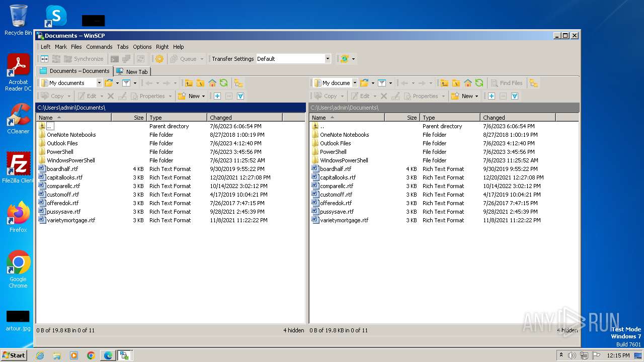Screen dimensions: 644x362
Task: Open Internet Explorer from the taskbar
Action: [x=40, y=355]
